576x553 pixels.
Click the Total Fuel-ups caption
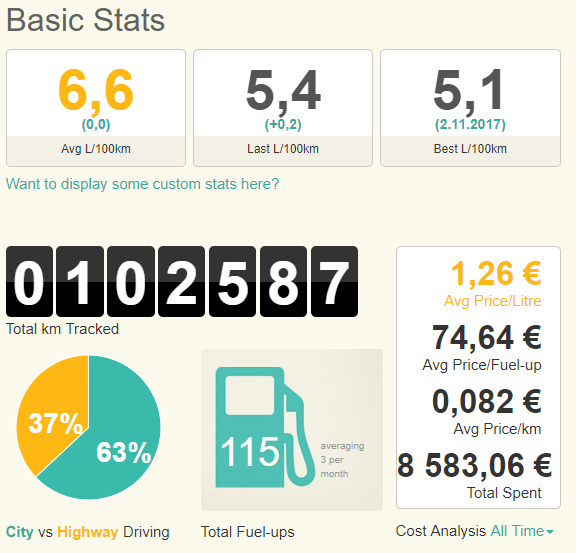tap(248, 532)
